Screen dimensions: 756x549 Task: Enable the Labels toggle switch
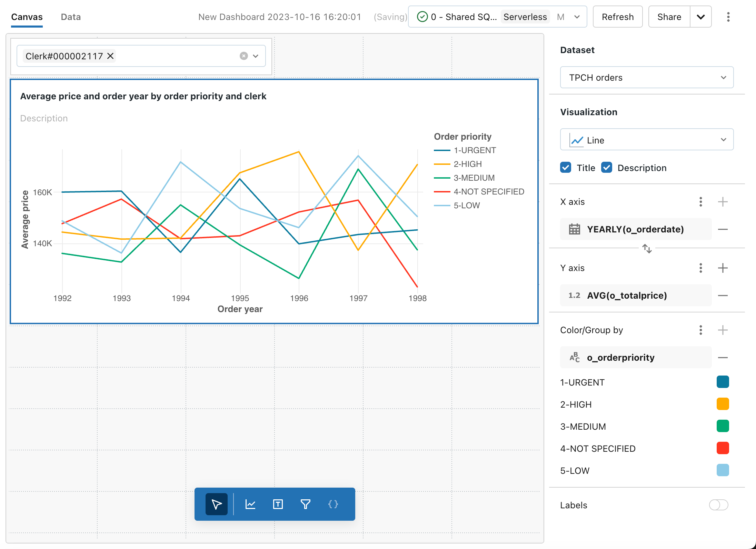(x=719, y=505)
